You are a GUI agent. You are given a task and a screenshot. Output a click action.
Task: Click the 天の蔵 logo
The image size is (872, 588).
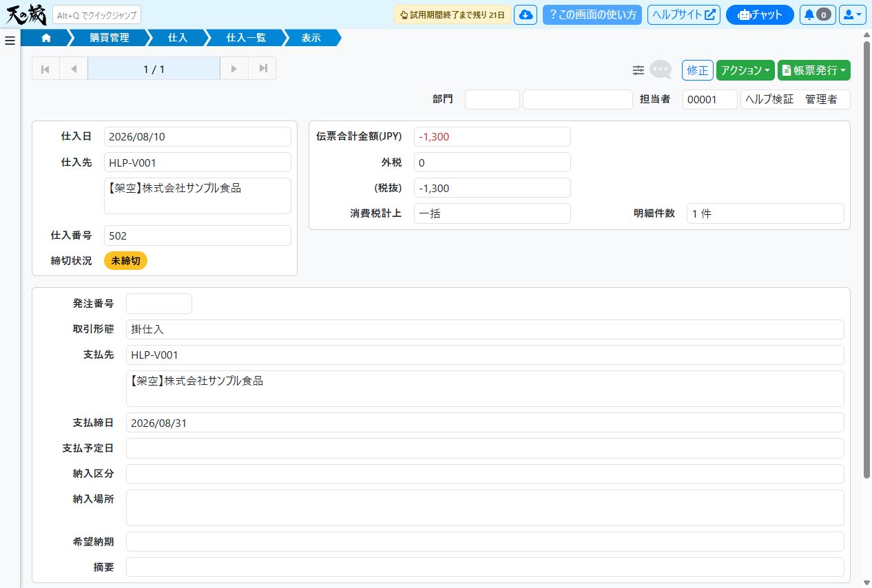tap(25, 14)
